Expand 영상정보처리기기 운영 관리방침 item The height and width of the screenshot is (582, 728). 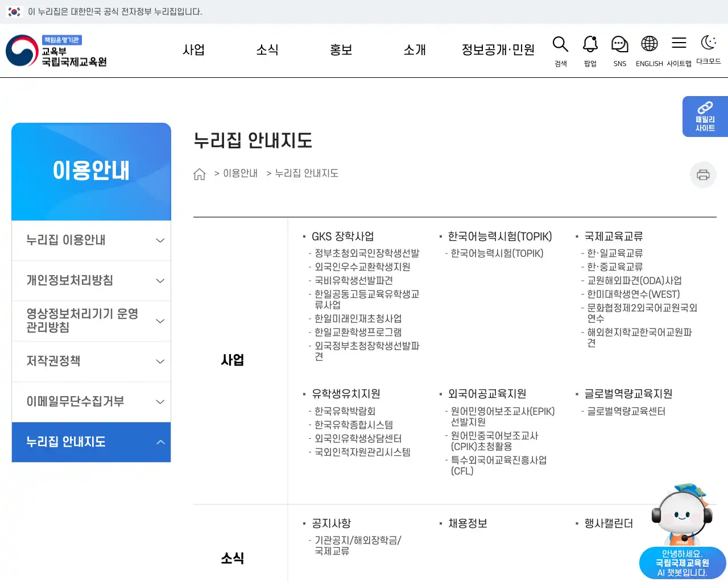(91, 321)
